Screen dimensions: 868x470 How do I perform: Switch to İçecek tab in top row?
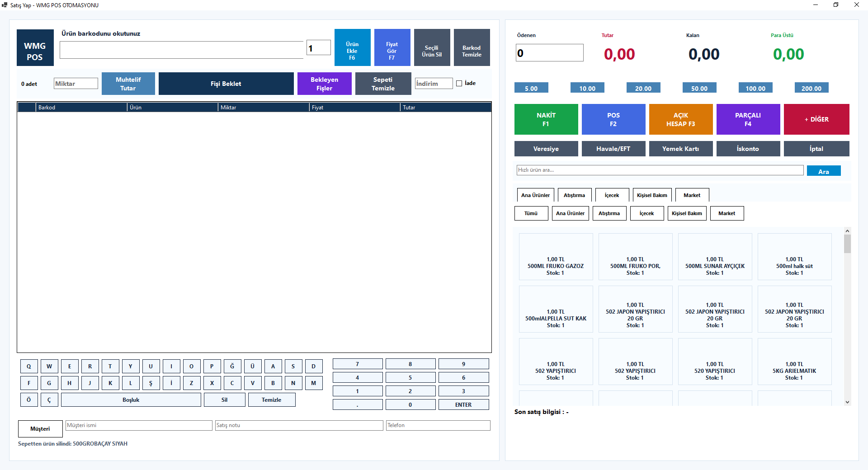(612, 195)
